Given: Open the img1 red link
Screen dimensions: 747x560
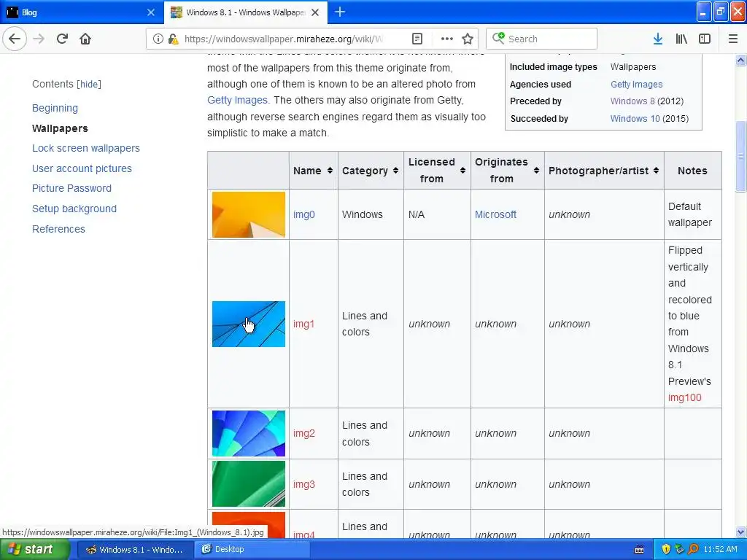Looking at the screenshot, I should [304, 324].
